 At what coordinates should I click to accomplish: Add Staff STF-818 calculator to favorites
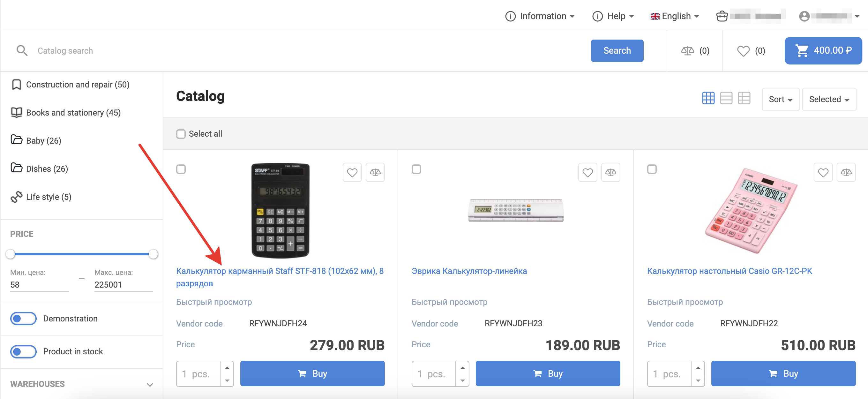pyautogui.click(x=352, y=173)
